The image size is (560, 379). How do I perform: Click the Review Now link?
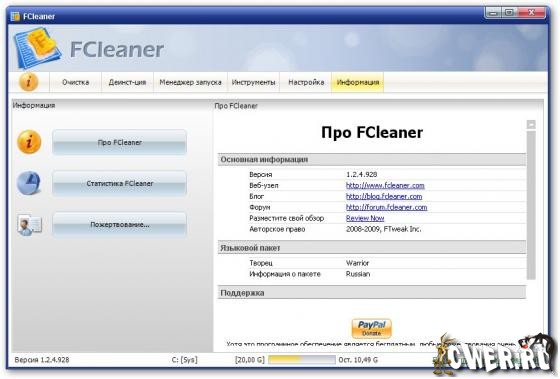click(x=365, y=218)
